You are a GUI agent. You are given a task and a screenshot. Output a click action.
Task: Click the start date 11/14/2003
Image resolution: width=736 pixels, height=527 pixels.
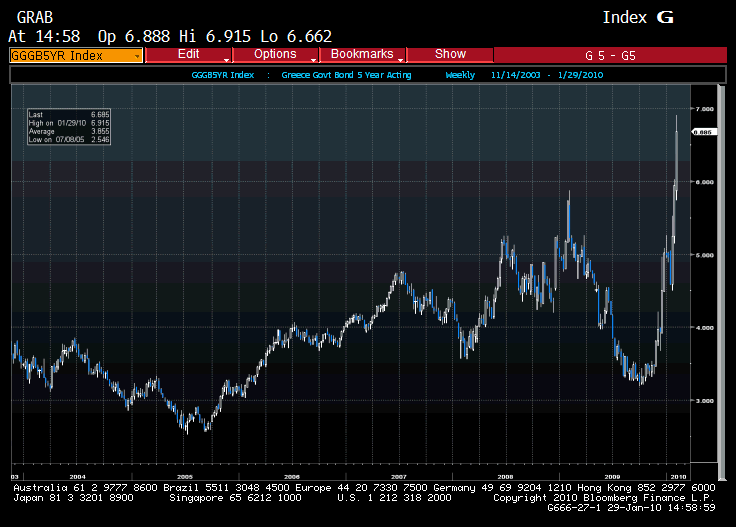pyautogui.click(x=515, y=75)
